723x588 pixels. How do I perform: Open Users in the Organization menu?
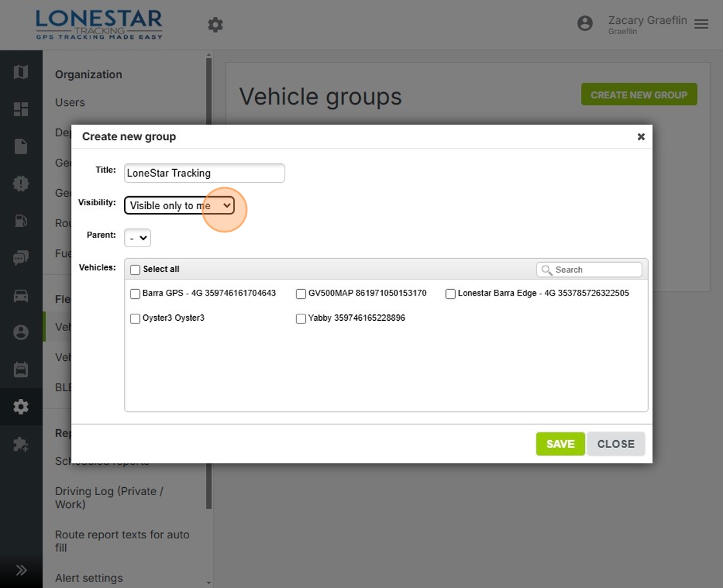click(70, 103)
